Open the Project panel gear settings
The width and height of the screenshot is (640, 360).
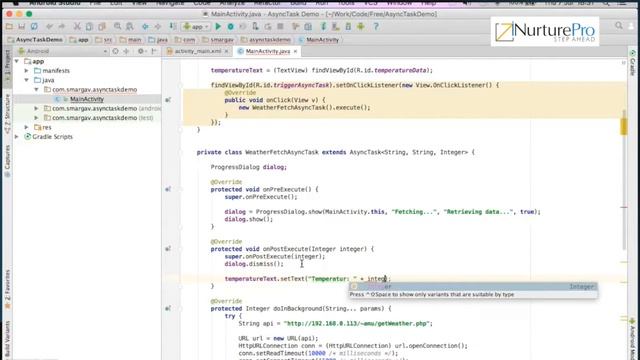click(x=141, y=51)
